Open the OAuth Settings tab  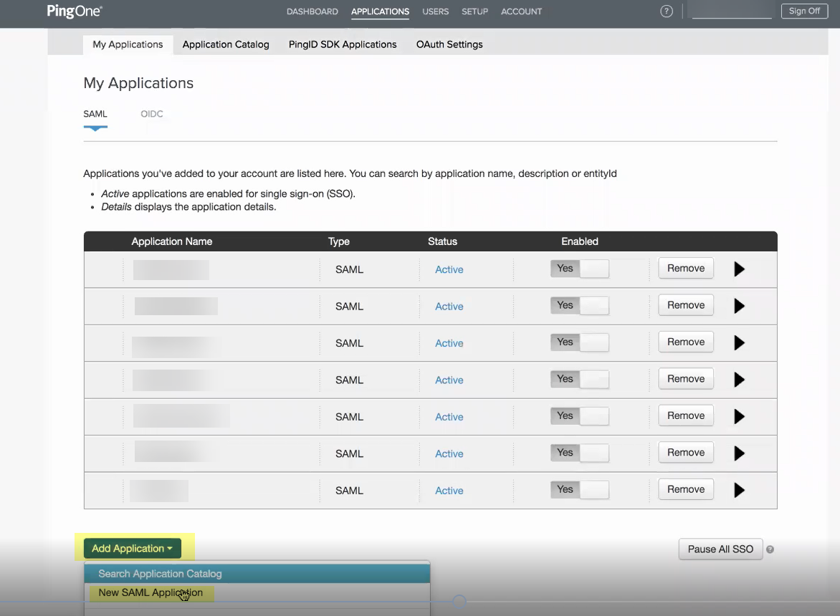pyautogui.click(x=449, y=44)
